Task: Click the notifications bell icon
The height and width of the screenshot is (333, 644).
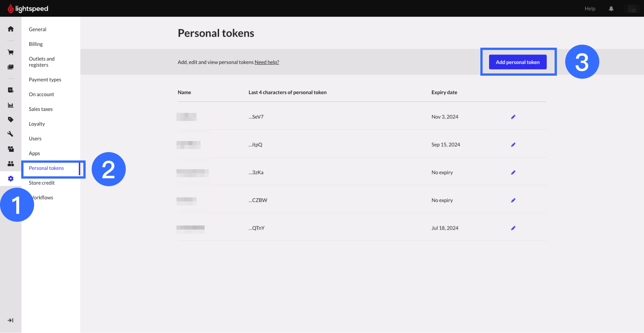Action: point(611,9)
